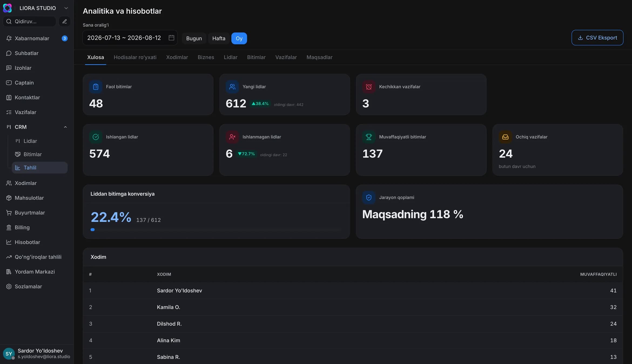Viewport: 632px width, 364px height.
Task: Open Hisobotlar reports
Action: pos(37,242)
